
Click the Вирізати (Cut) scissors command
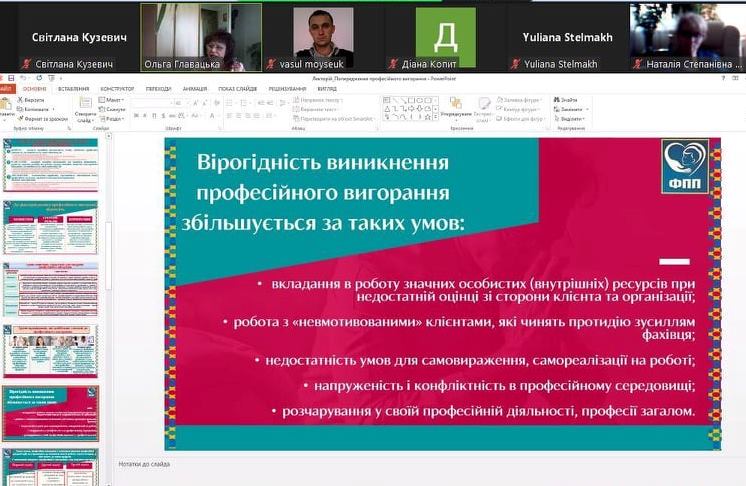tap(30, 100)
